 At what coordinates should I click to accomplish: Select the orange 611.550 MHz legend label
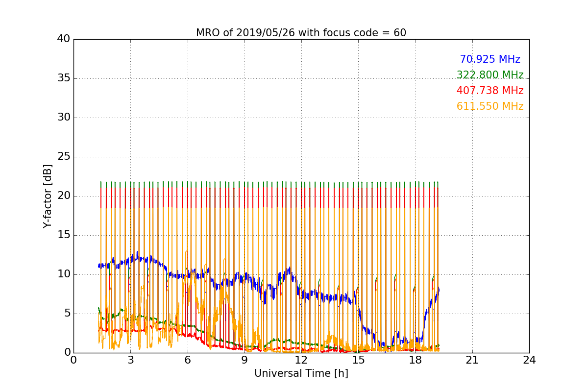pyautogui.click(x=490, y=106)
